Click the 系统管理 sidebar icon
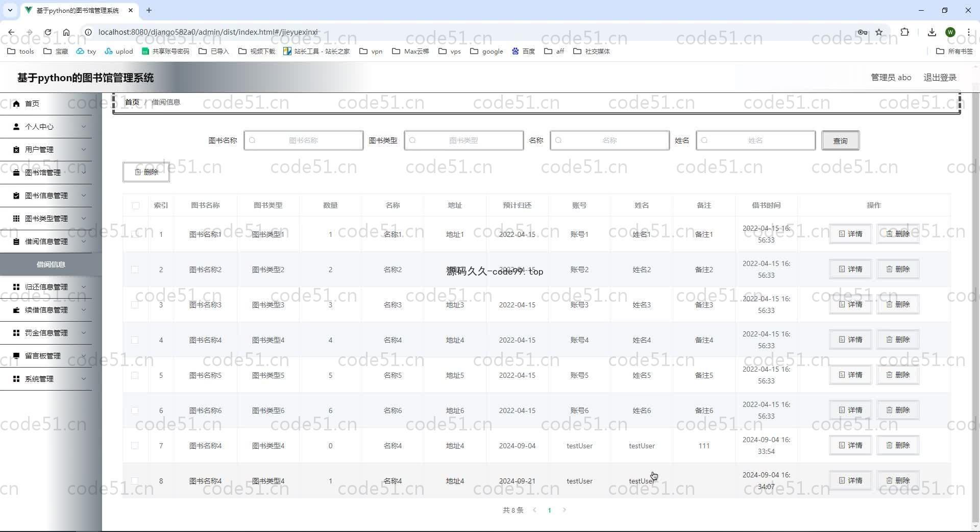This screenshot has height=532, width=980. (16, 379)
